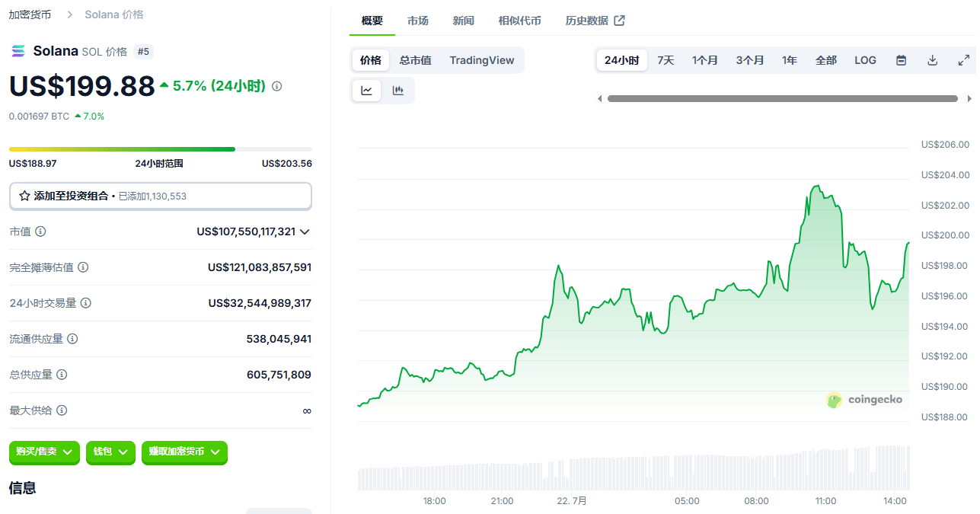
Task: Set chart range to 1个月
Action: point(705,60)
